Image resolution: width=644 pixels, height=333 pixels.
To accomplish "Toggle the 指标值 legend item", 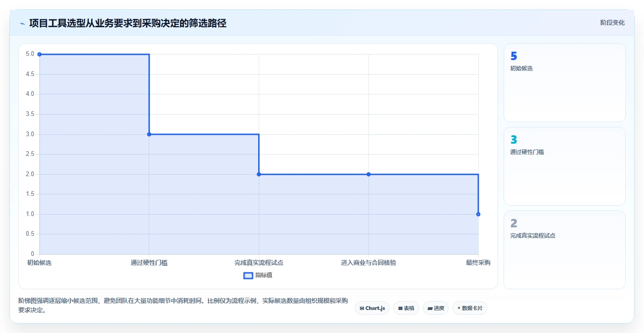I will point(258,275).
